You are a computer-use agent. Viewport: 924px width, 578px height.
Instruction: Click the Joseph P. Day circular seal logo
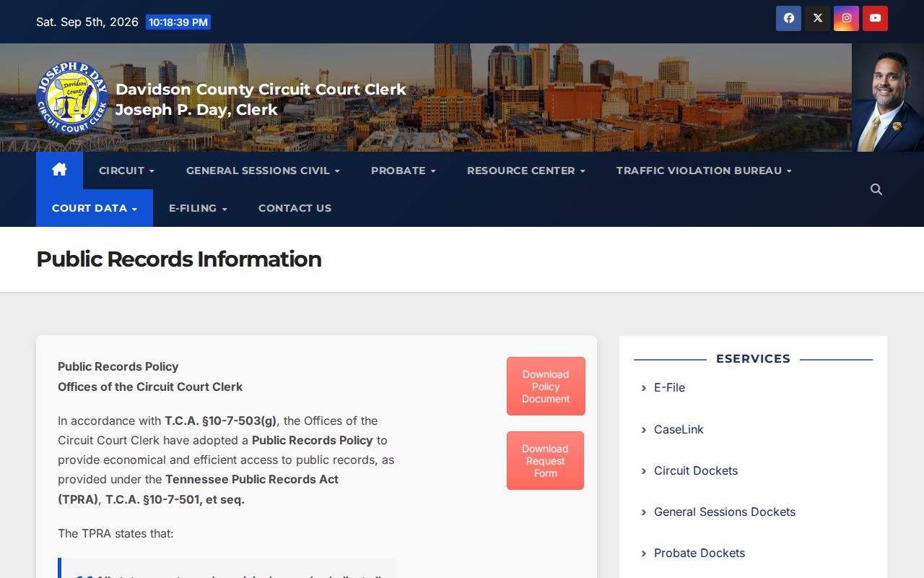click(x=72, y=98)
